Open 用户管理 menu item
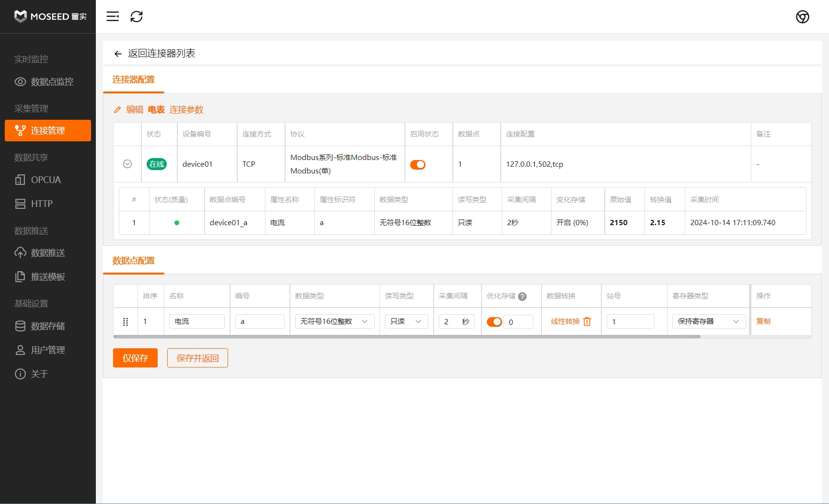 click(48, 350)
